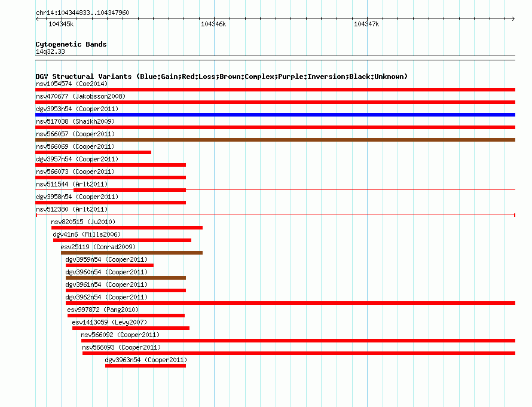The height and width of the screenshot is (407, 532).
Task: Click the thin red line of nsv512380
Action: click(275, 215)
